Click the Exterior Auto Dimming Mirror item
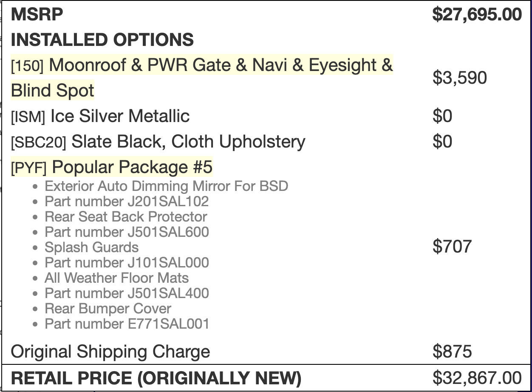 click(166, 186)
